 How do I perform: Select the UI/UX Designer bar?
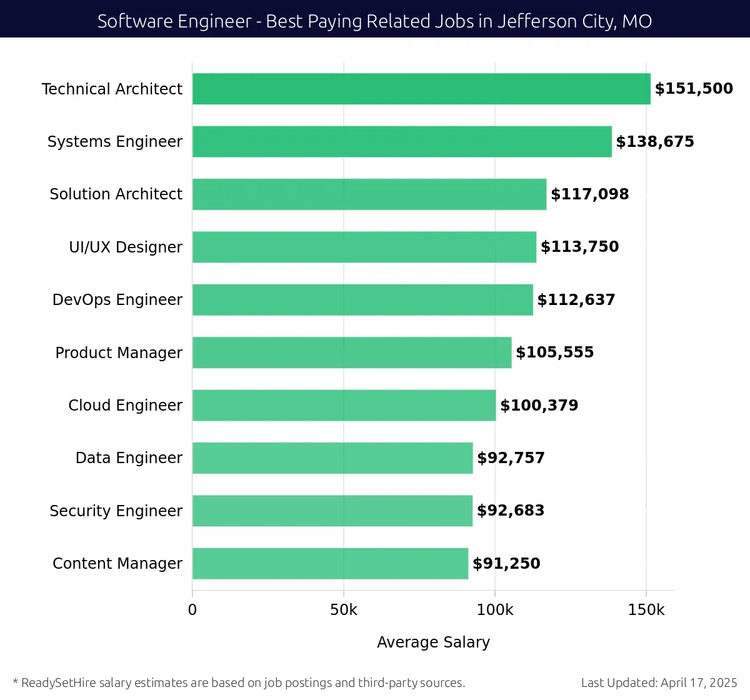[364, 247]
